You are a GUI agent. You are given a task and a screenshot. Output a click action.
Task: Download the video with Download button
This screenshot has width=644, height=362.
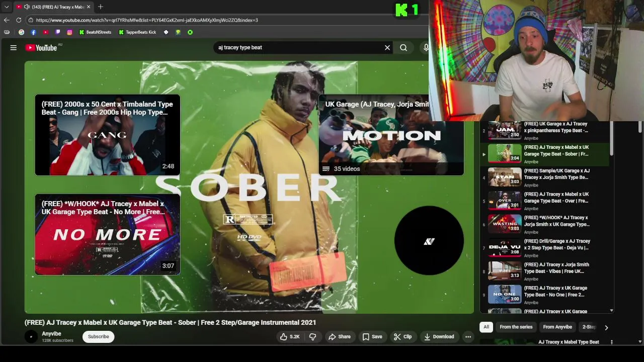click(439, 337)
